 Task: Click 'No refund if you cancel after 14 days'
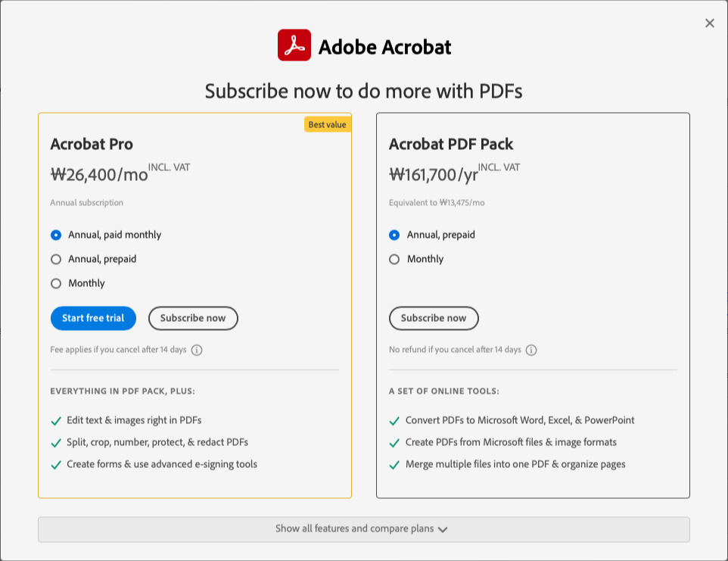point(455,349)
